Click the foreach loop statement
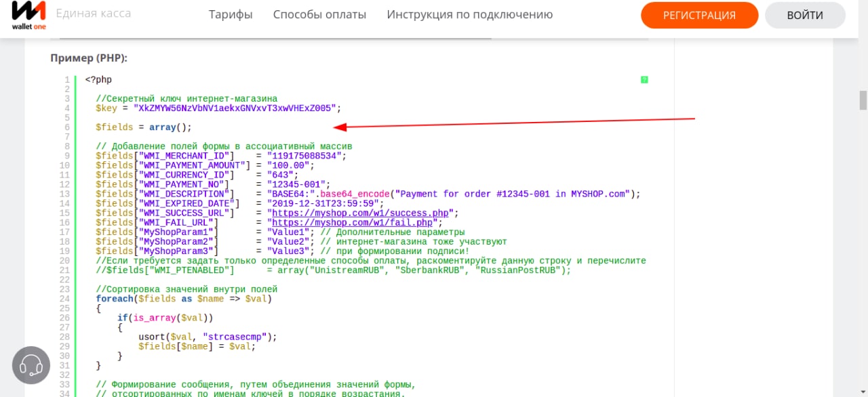 click(184, 298)
